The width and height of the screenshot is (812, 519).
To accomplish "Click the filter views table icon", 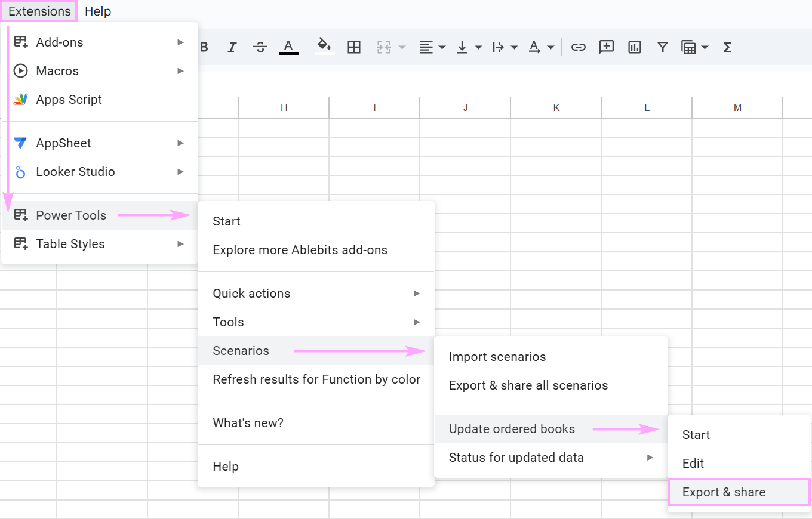I will tap(689, 47).
